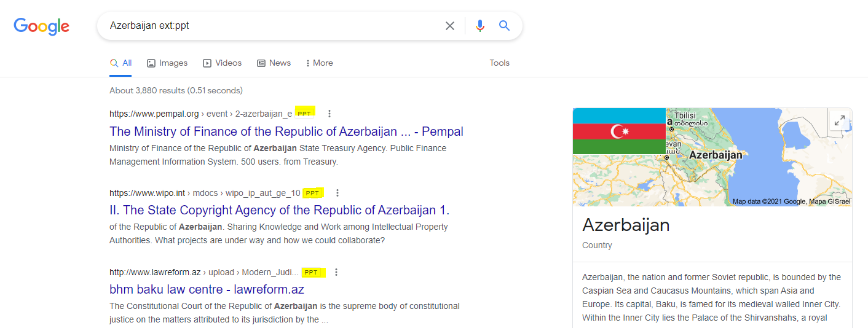The image size is (868, 328).
Task: Open options menu for the pempal.org result
Action: (329, 114)
